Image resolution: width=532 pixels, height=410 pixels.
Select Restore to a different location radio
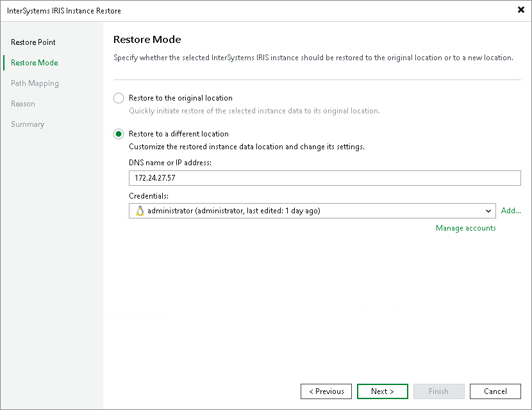pyautogui.click(x=119, y=134)
